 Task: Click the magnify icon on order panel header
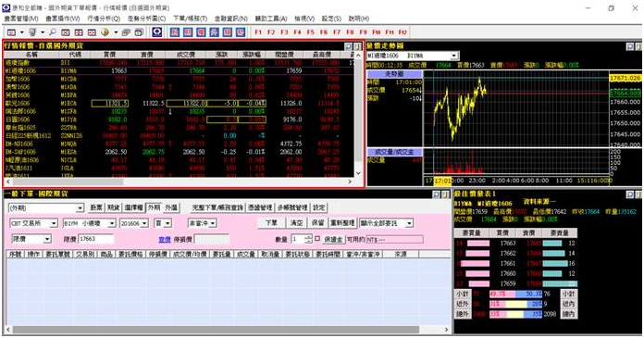(x=436, y=194)
